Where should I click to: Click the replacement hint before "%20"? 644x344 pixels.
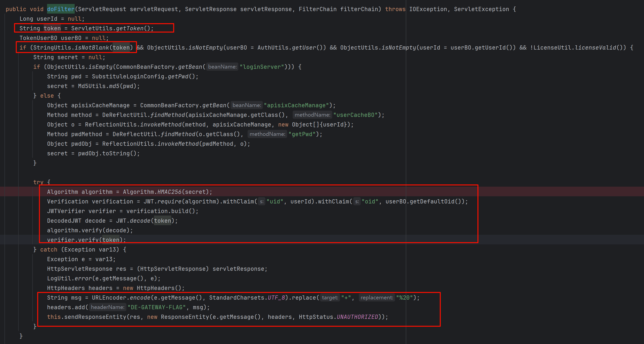[x=376, y=298]
